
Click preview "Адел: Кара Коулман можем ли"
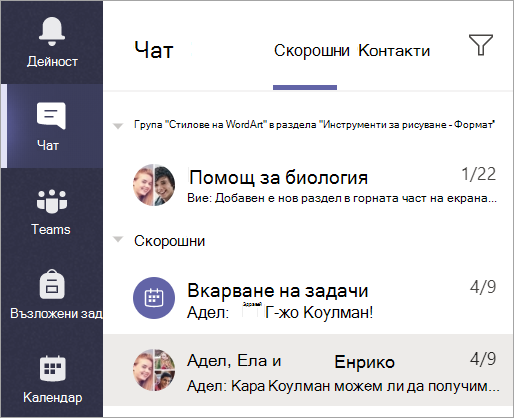[343, 386]
